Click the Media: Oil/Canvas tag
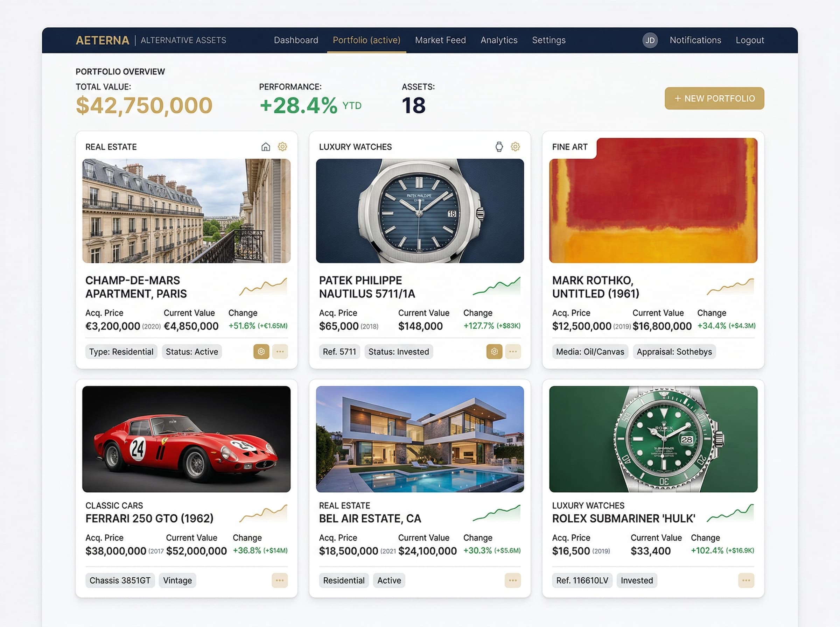 (590, 351)
